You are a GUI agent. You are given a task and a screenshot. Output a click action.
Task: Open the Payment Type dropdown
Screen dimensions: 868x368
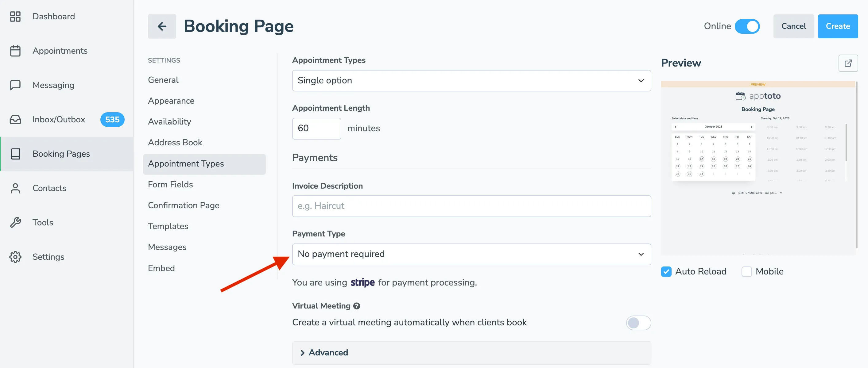click(471, 254)
